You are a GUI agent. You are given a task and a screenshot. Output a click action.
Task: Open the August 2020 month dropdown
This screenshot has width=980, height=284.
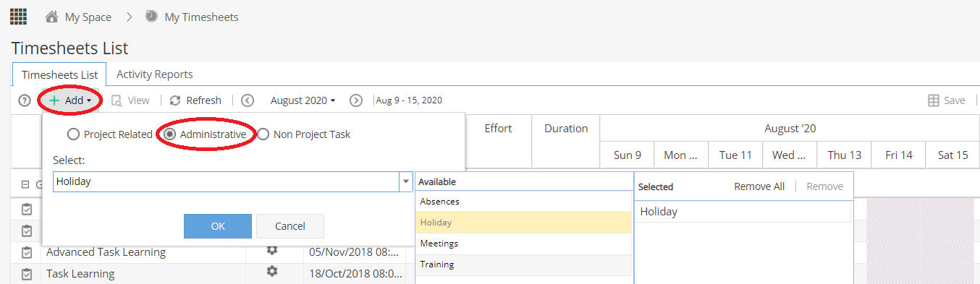(x=303, y=100)
